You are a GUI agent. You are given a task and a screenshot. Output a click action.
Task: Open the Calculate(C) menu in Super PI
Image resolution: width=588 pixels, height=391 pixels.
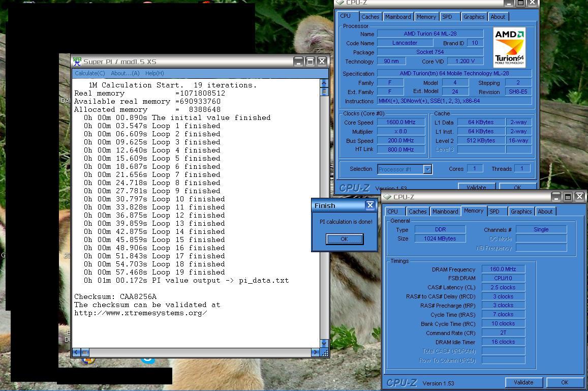(x=90, y=73)
